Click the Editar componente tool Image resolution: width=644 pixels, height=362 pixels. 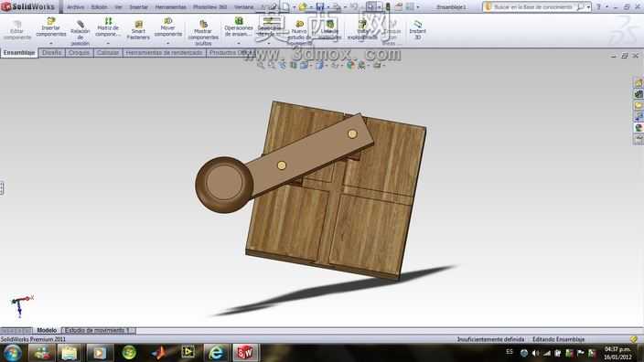point(16,30)
